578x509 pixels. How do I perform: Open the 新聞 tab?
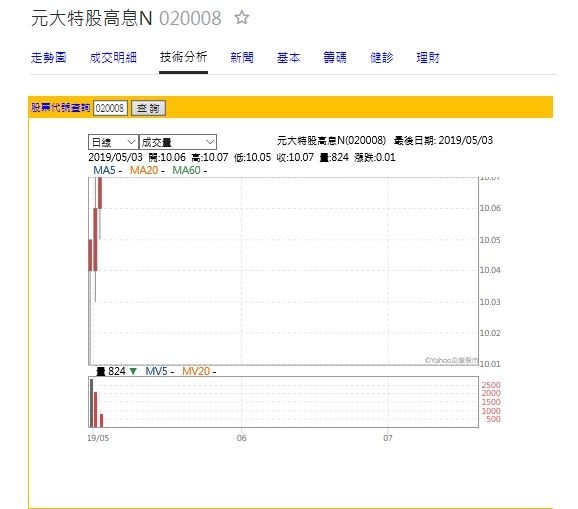click(x=241, y=57)
